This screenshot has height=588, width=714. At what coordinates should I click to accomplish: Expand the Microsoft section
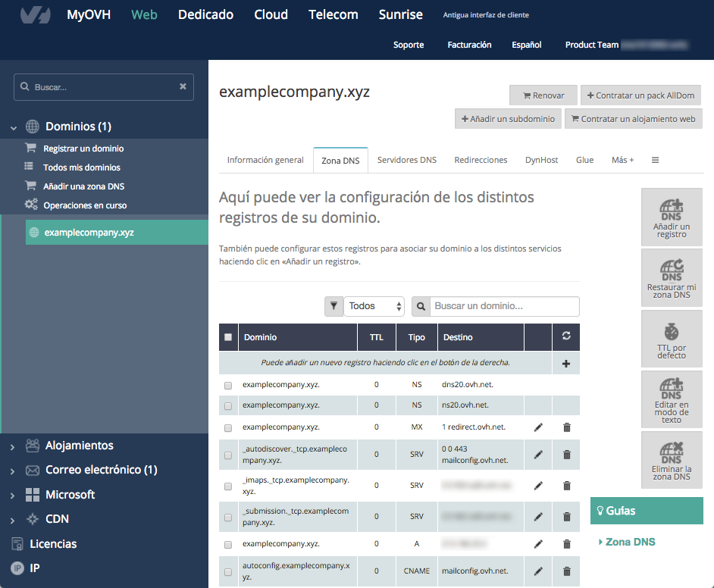pos(12,496)
